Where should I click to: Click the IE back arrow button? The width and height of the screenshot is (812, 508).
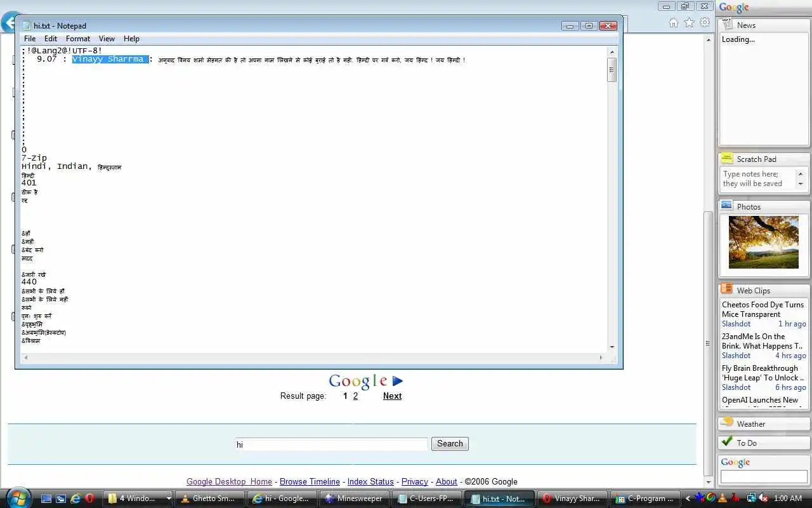8,23
